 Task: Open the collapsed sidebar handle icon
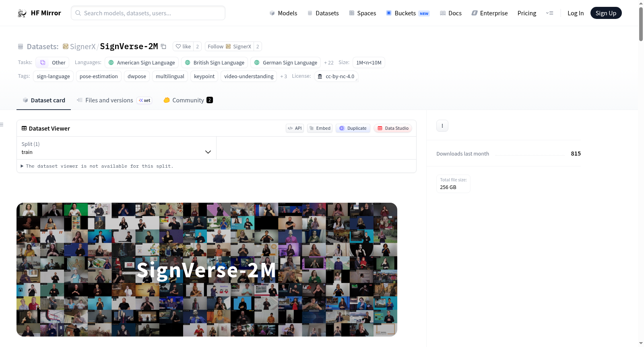[2, 125]
